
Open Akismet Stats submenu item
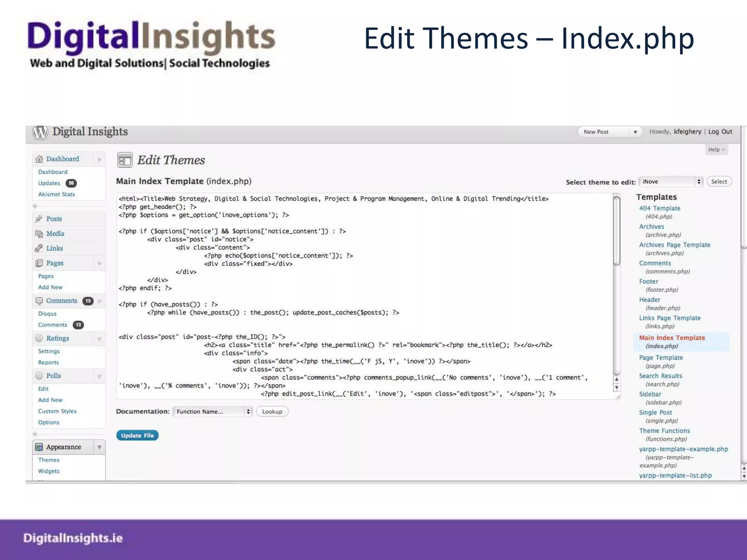click(57, 194)
